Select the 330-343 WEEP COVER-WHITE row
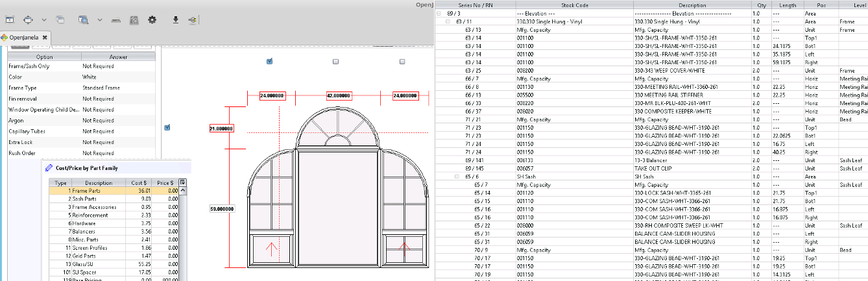The height and width of the screenshot is (281, 868). tap(651, 70)
